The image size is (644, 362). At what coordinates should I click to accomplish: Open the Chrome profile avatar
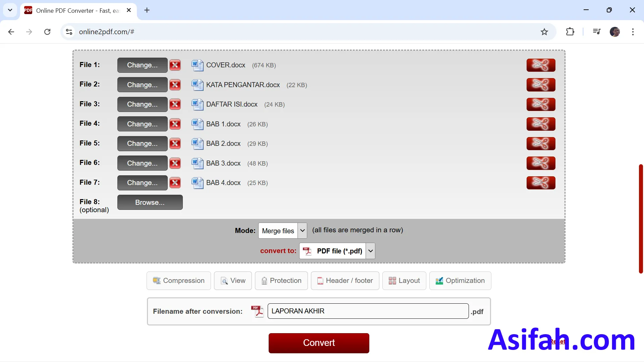(615, 32)
